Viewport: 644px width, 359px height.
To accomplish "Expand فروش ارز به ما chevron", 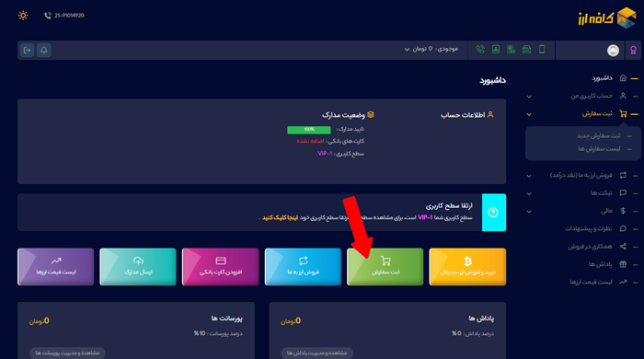I will point(529,176).
